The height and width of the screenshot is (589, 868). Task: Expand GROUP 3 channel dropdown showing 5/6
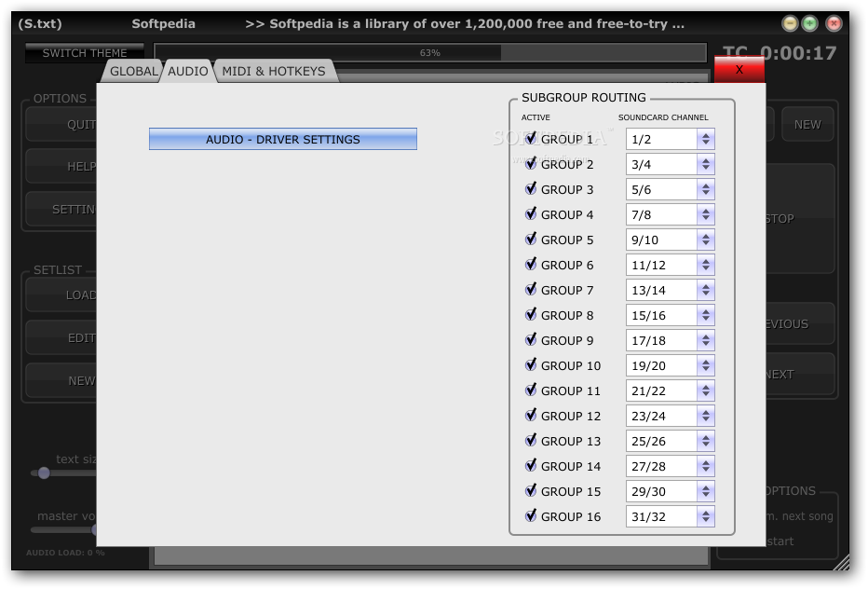coord(670,189)
